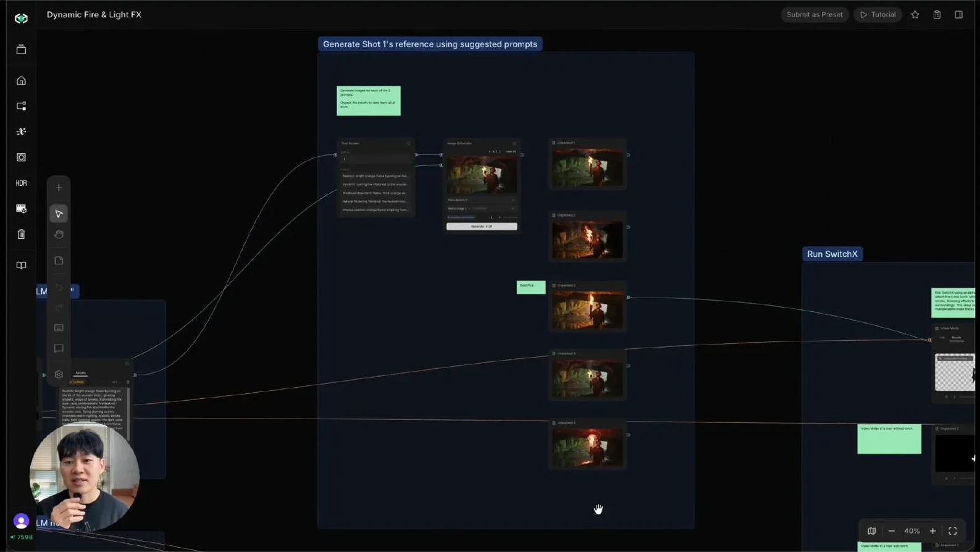980x552 pixels.
Task: Open the video 3D tool in the left sidebar
Action: pos(21,209)
